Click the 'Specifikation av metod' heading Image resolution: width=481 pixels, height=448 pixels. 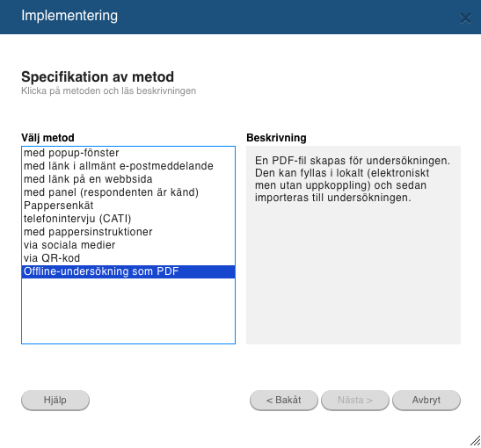coord(98,77)
